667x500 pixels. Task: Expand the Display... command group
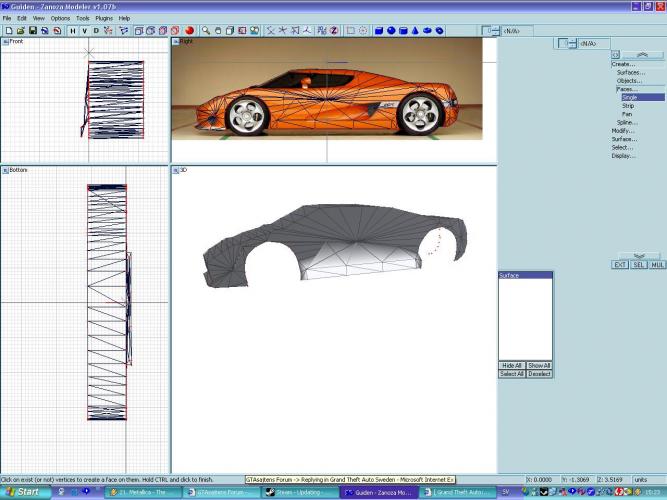tap(623, 156)
